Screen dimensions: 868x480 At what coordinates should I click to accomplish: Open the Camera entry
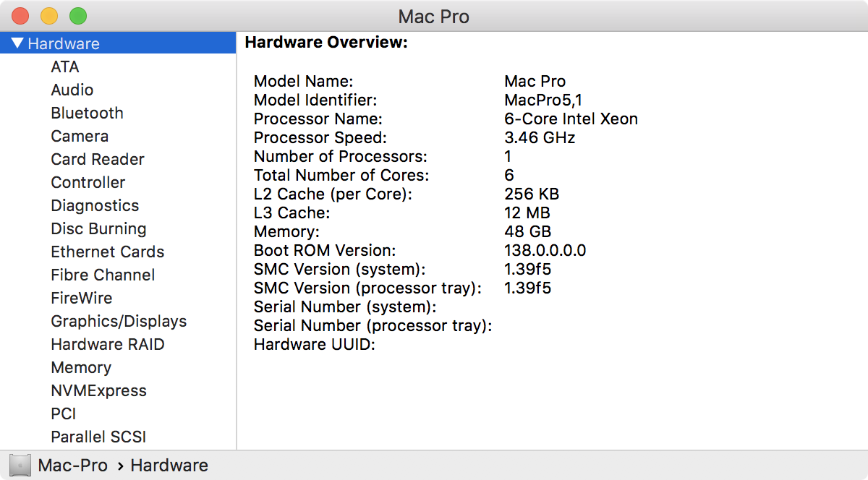[80, 136]
